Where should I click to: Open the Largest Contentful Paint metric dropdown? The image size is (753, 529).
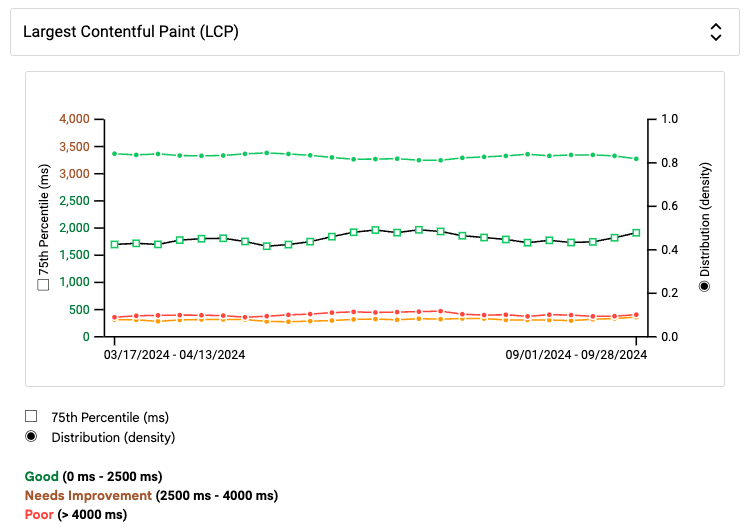click(375, 32)
